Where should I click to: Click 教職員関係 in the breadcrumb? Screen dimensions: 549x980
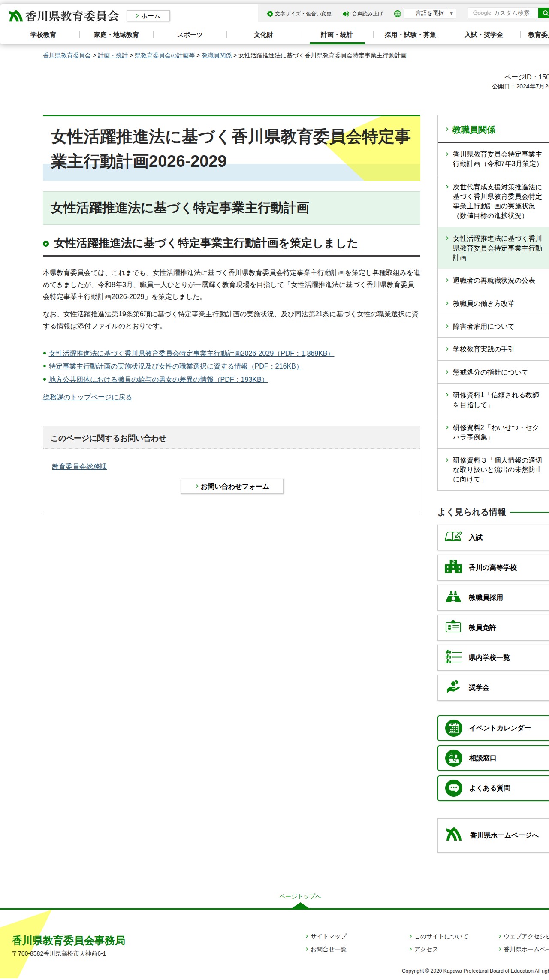tap(217, 56)
